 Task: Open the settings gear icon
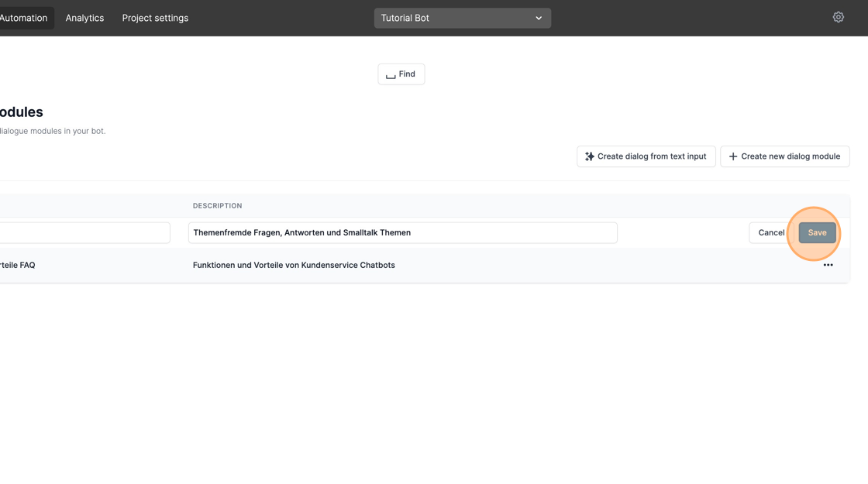point(838,17)
